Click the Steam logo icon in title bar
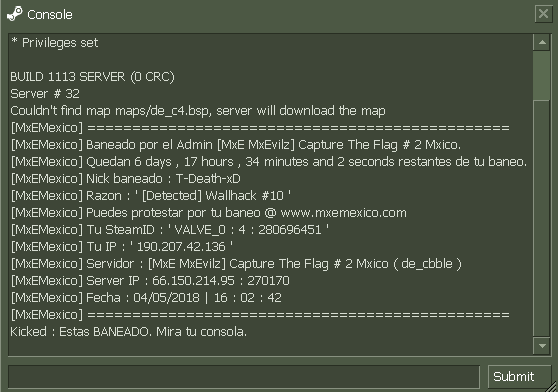Viewport: 558px width, 392px height. pos(15,14)
